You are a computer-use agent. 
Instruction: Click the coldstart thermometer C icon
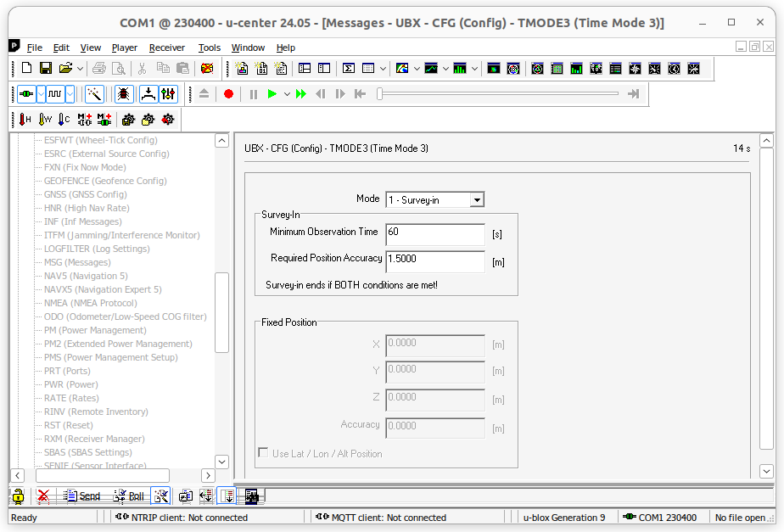pos(64,120)
